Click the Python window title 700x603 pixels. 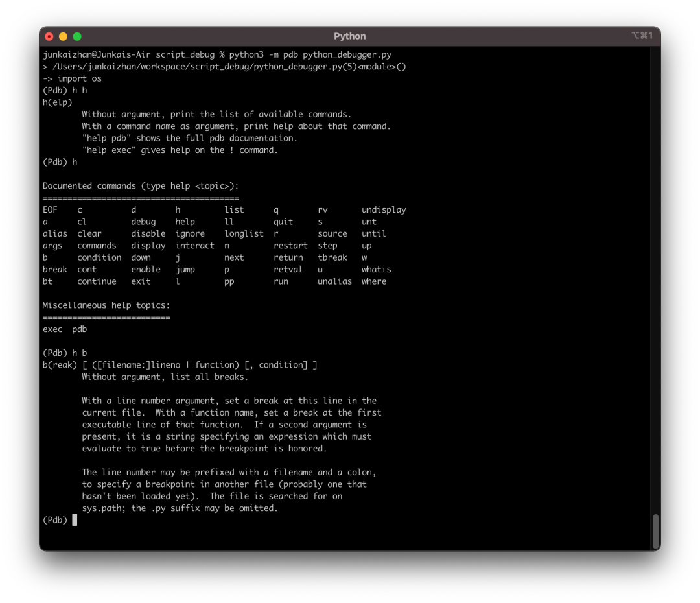click(349, 36)
